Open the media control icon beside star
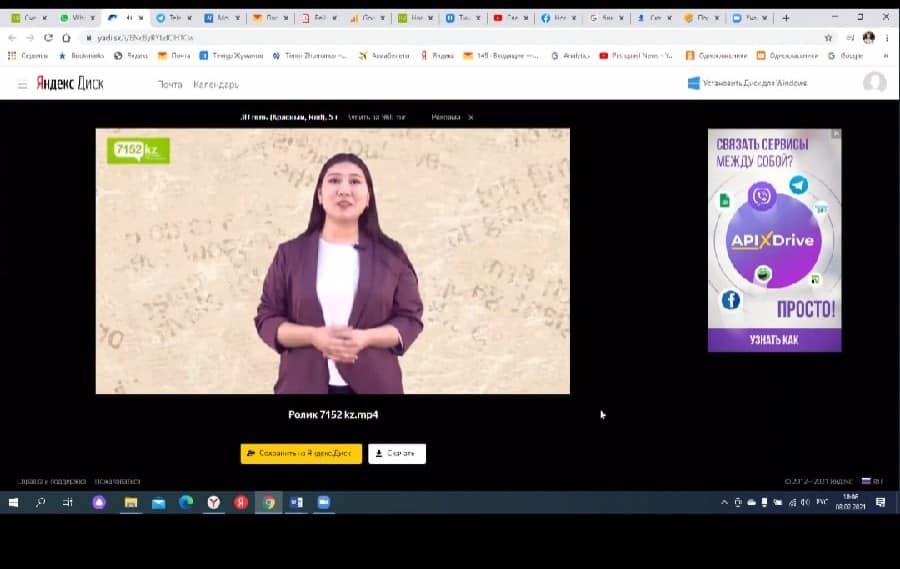The image size is (900, 569). (x=850, y=38)
